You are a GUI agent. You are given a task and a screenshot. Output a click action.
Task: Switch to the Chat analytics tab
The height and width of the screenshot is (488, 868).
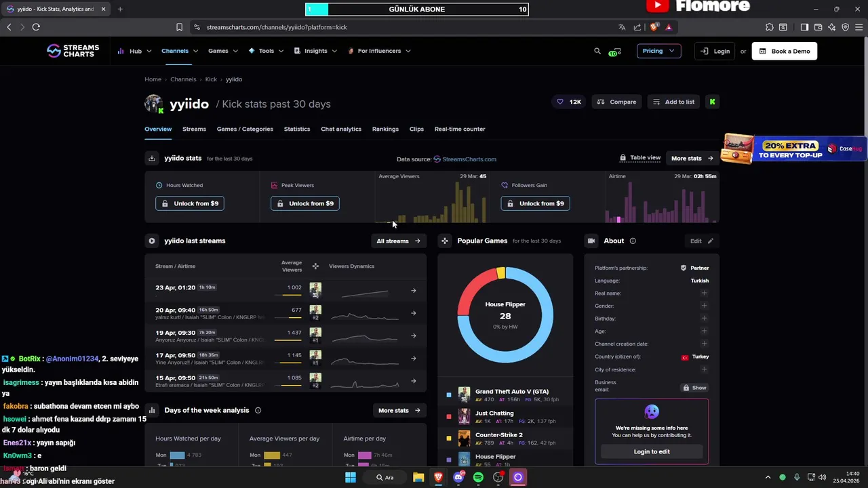point(341,129)
